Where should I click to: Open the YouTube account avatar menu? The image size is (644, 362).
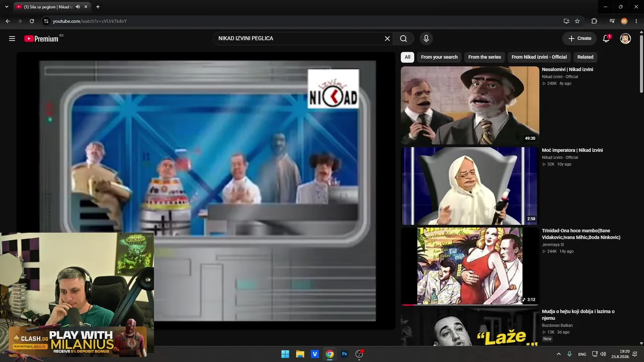pyautogui.click(x=625, y=39)
